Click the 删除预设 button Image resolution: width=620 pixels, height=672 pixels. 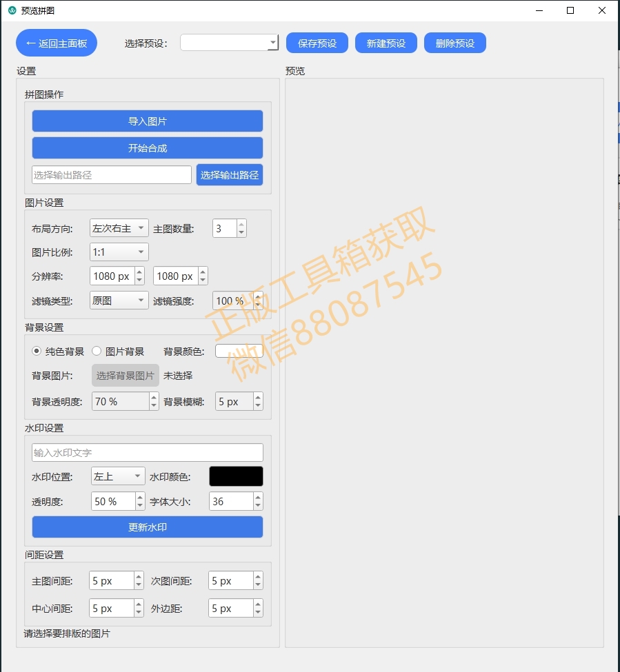click(455, 43)
